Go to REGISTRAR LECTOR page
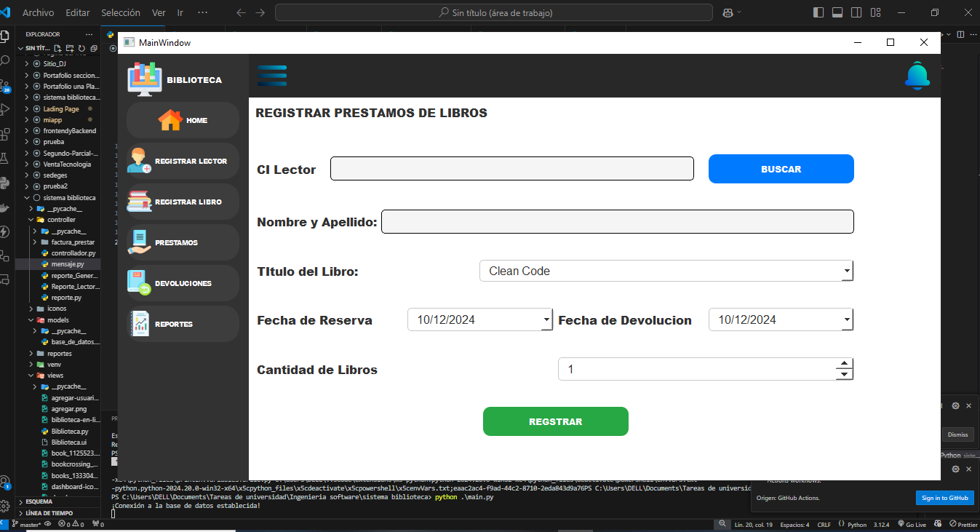Image resolution: width=980 pixels, height=532 pixels. (x=183, y=161)
